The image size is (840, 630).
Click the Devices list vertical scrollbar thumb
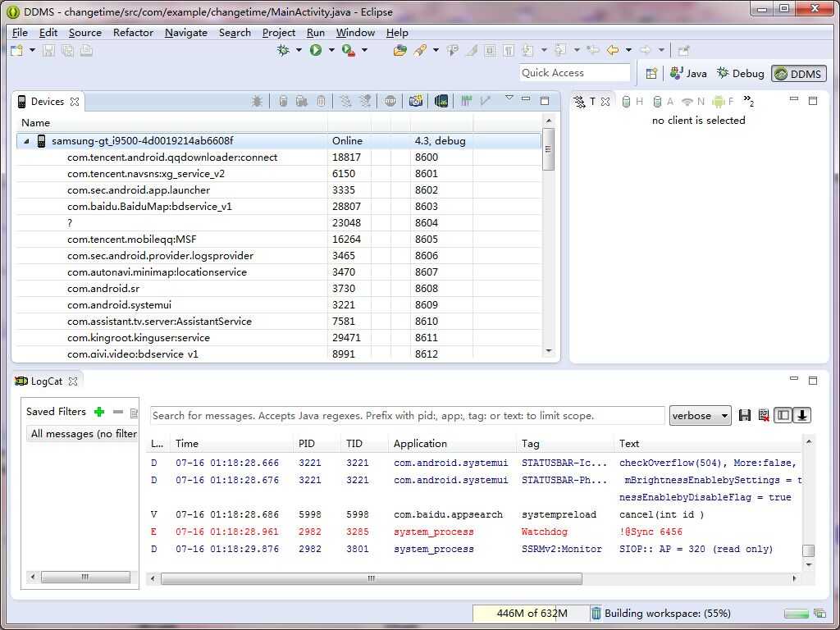point(548,149)
